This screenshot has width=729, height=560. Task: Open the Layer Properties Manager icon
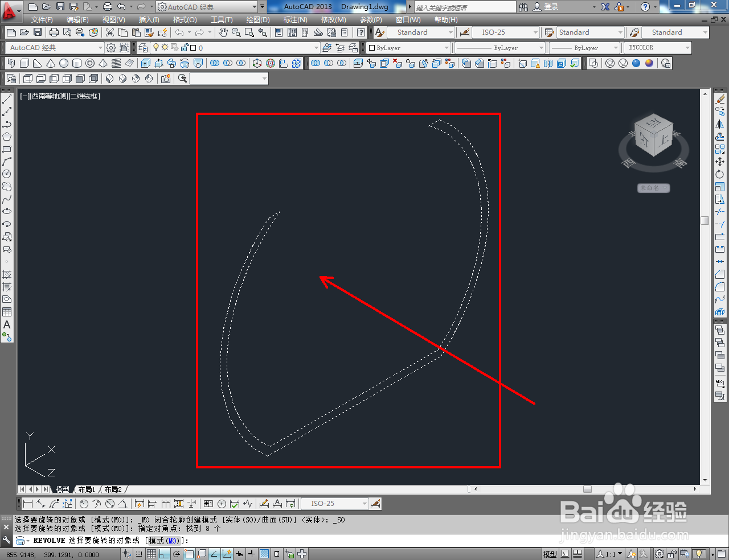pyautogui.click(x=143, y=48)
